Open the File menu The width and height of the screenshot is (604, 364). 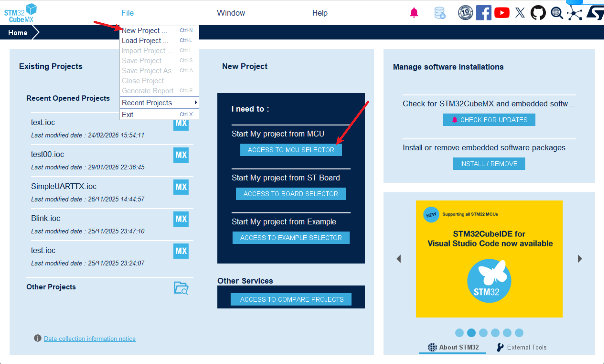click(127, 13)
